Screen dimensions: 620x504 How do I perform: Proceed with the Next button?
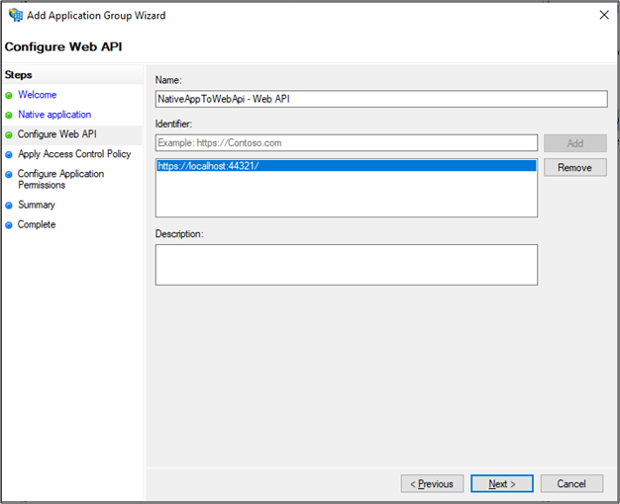(502, 484)
